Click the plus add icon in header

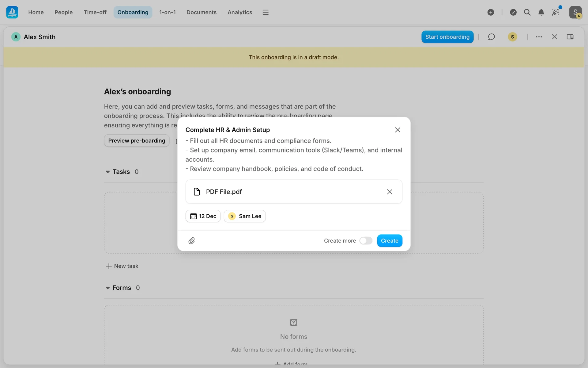click(491, 12)
